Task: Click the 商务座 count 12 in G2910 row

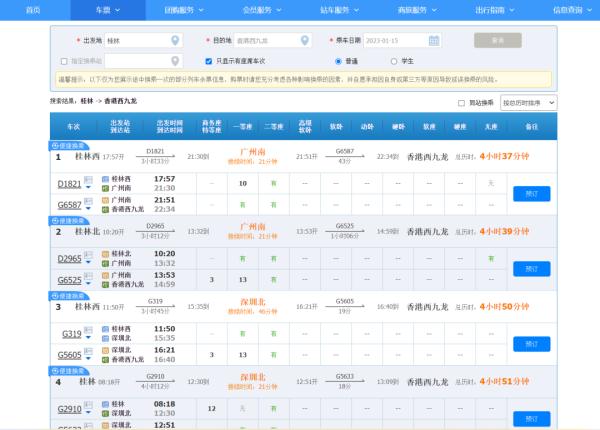Action: click(212, 409)
